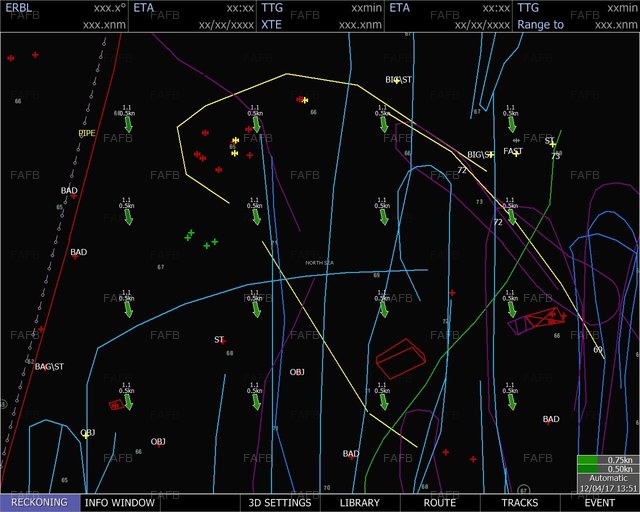Open the INFO WINDOW panel
Image resolution: width=640 pixels, height=512 pixels.
[119, 503]
